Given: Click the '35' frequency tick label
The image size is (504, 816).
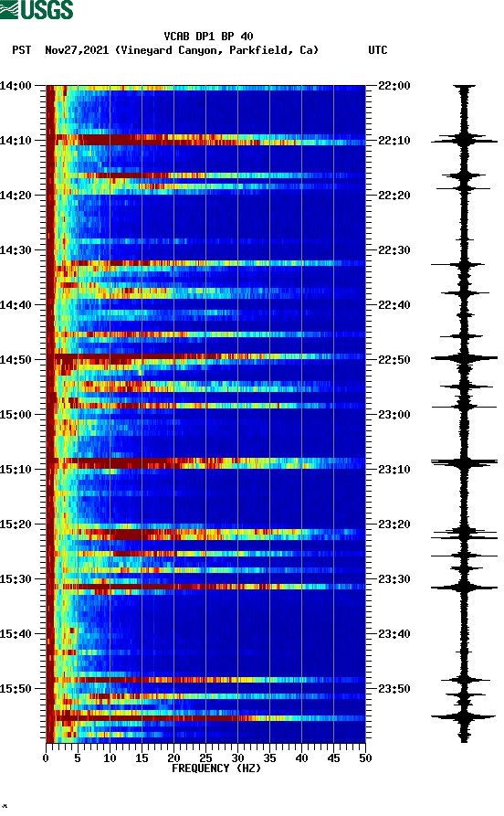Looking at the screenshot, I should pos(269,758).
